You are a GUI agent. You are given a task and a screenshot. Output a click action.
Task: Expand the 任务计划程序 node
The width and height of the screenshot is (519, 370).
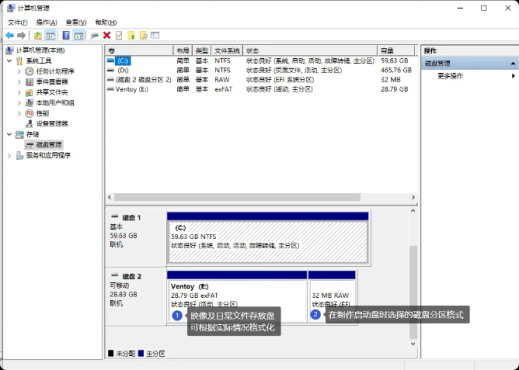(19, 71)
